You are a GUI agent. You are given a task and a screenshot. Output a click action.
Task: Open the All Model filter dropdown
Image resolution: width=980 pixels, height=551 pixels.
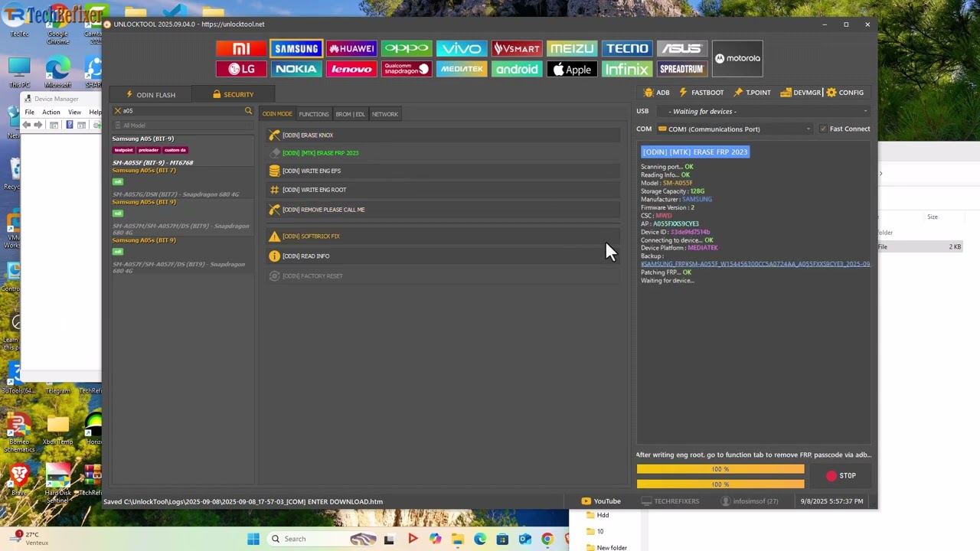(x=182, y=126)
